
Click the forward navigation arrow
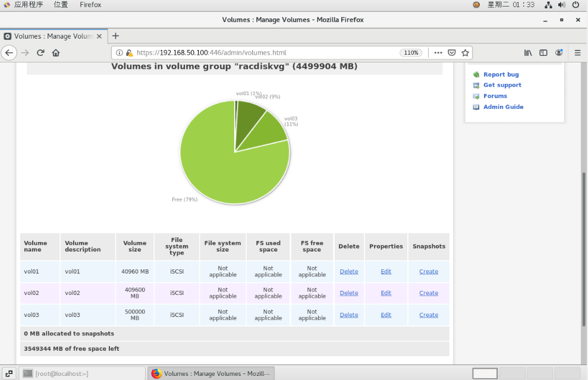pyautogui.click(x=25, y=53)
